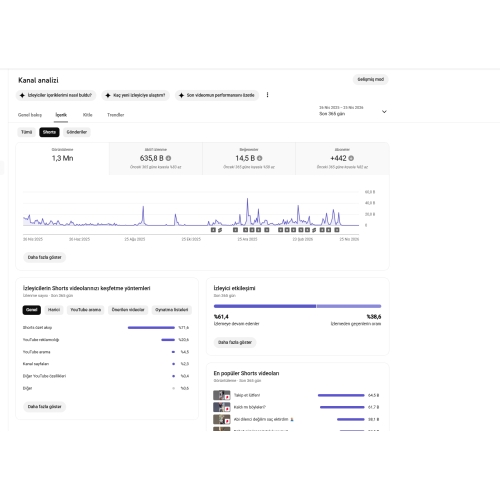This screenshot has height=500, width=500.
Task: Click the YouTube arama row label in the list
Action: click(36, 352)
